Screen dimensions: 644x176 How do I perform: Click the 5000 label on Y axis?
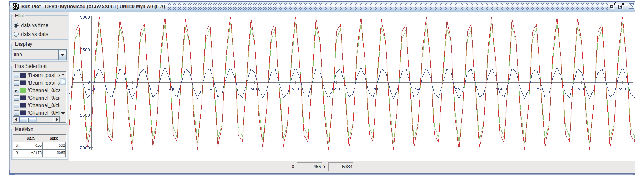pyautogui.click(x=85, y=17)
